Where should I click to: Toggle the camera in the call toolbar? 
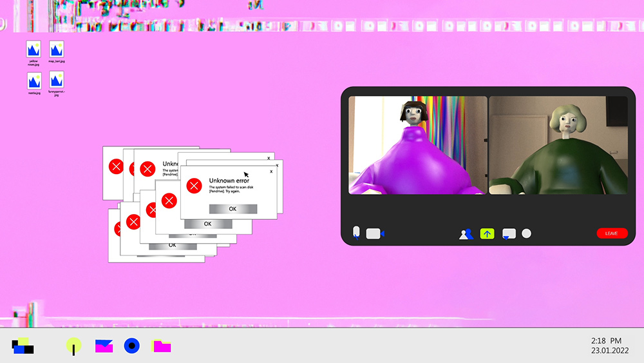coord(375,233)
